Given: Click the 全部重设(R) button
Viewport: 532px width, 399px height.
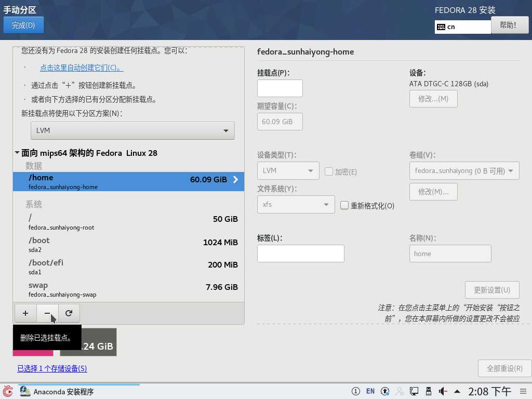Looking at the screenshot, I should [x=504, y=368].
